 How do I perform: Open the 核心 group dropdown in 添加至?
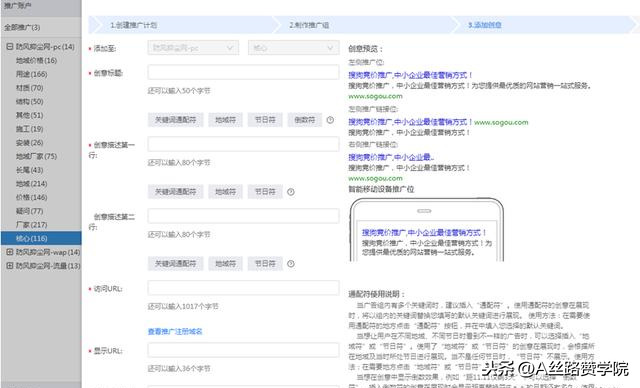293,48
